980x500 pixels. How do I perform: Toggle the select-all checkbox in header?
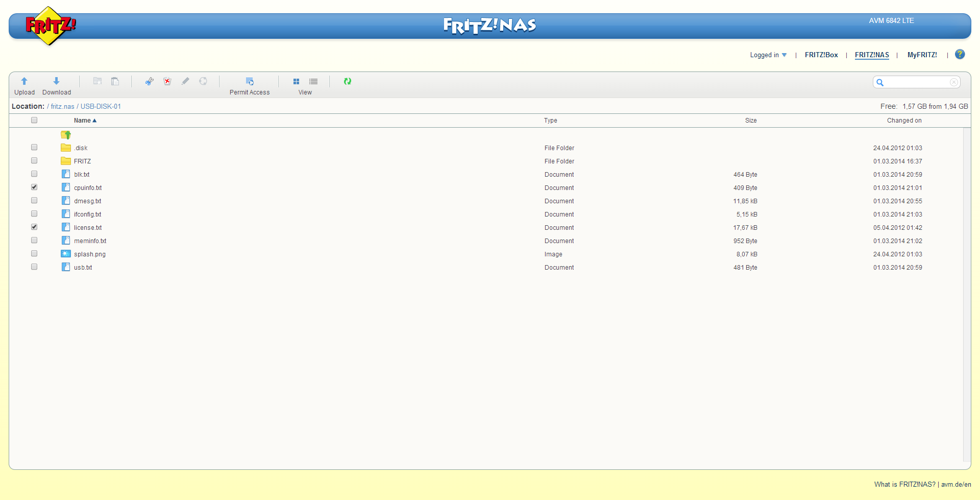tap(34, 120)
